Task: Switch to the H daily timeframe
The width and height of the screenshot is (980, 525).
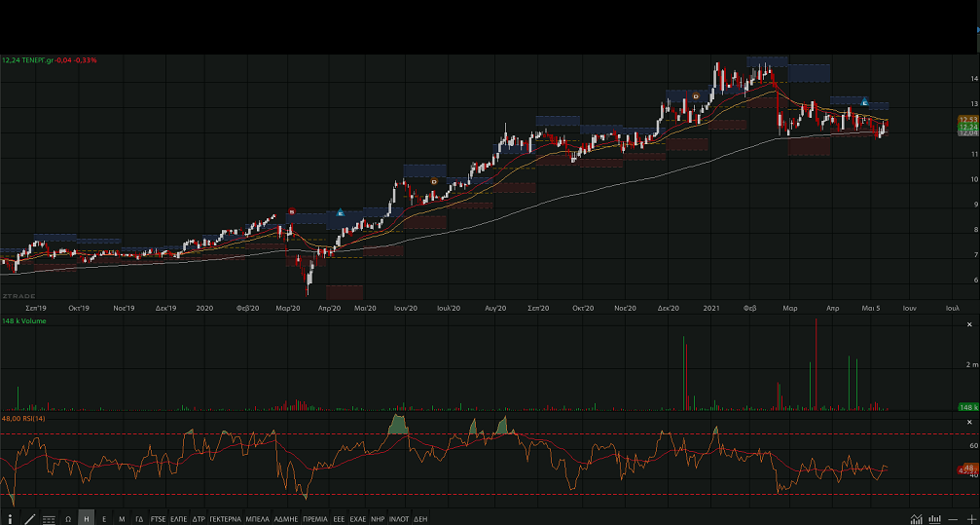Action: pyautogui.click(x=86, y=519)
